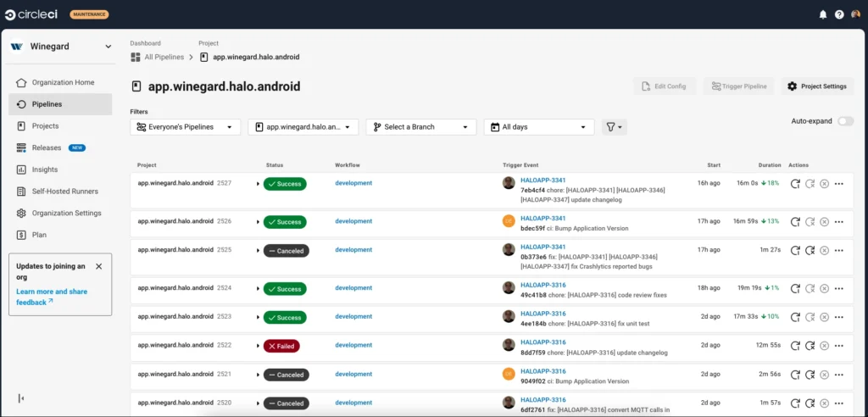Click All Pipelines breadcrumb
This screenshot has height=417, width=868.
pyautogui.click(x=157, y=57)
